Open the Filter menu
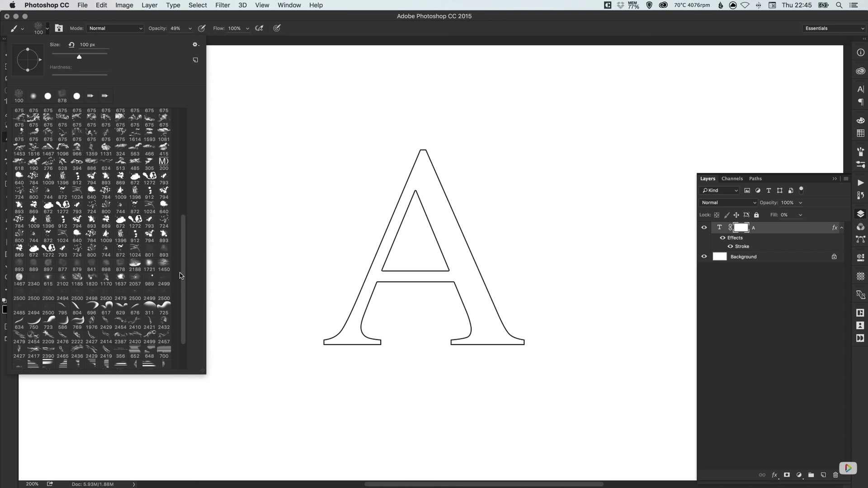The height and width of the screenshot is (488, 868). pyautogui.click(x=222, y=5)
